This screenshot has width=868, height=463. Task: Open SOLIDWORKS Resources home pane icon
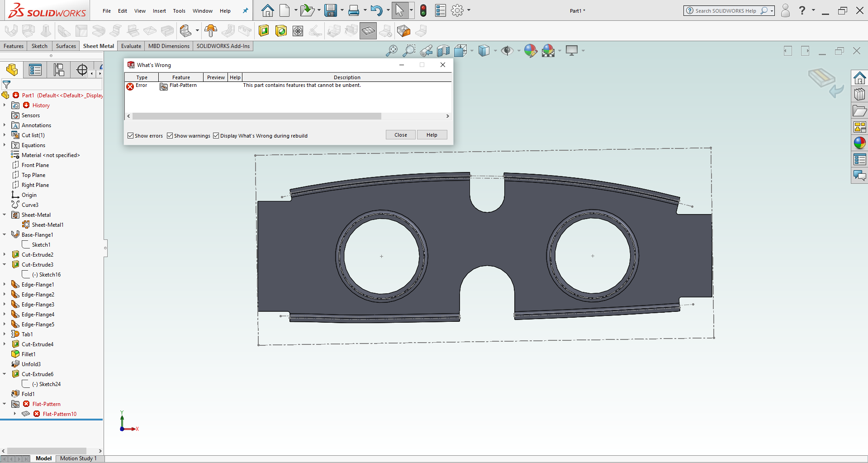(859, 78)
